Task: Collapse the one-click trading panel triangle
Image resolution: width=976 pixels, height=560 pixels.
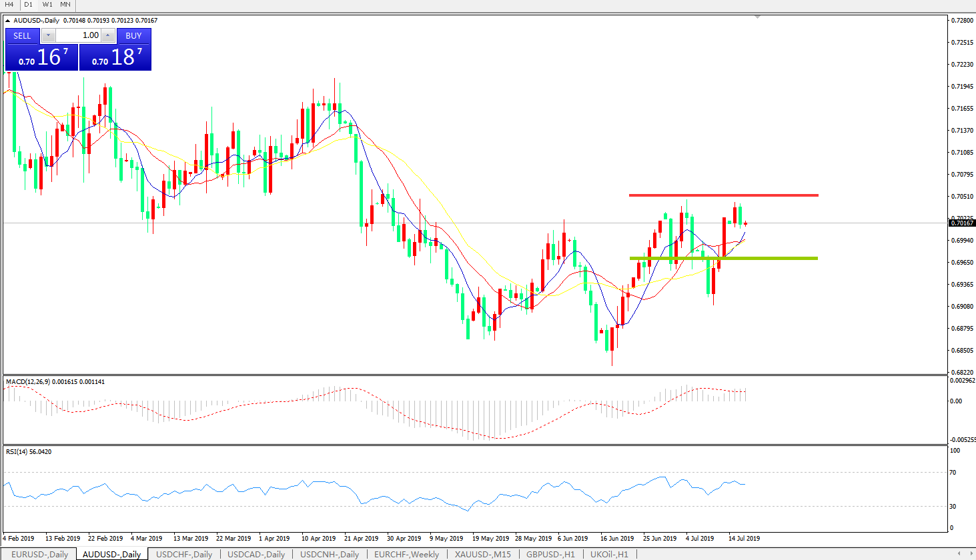Action: tap(8, 21)
